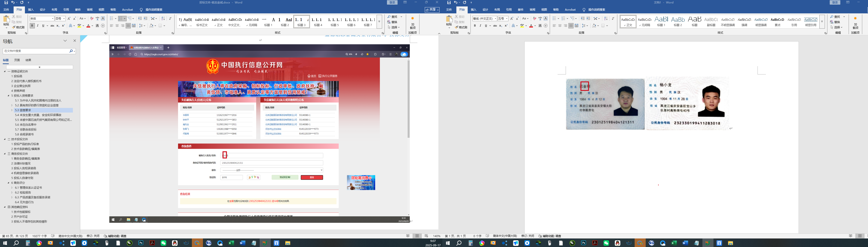Sort paragraphs in left Word window
This screenshot has height=247, width=868.
[x=163, y=18]
